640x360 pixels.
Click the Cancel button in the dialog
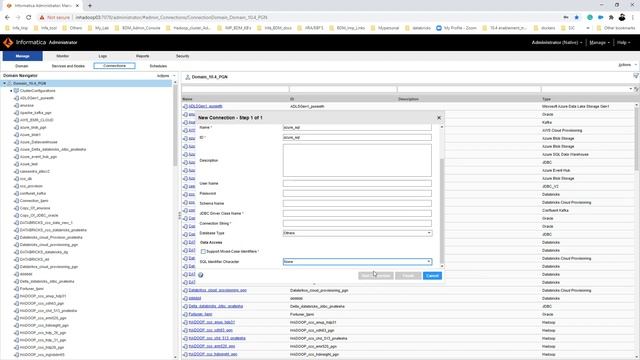click(432, 276)
